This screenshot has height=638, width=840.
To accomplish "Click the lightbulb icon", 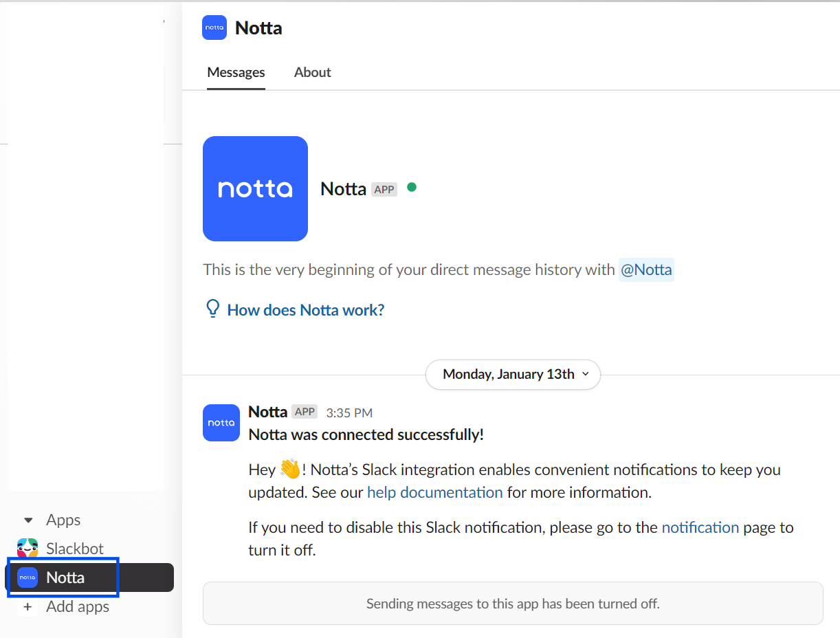I will (x=213, y=309).
